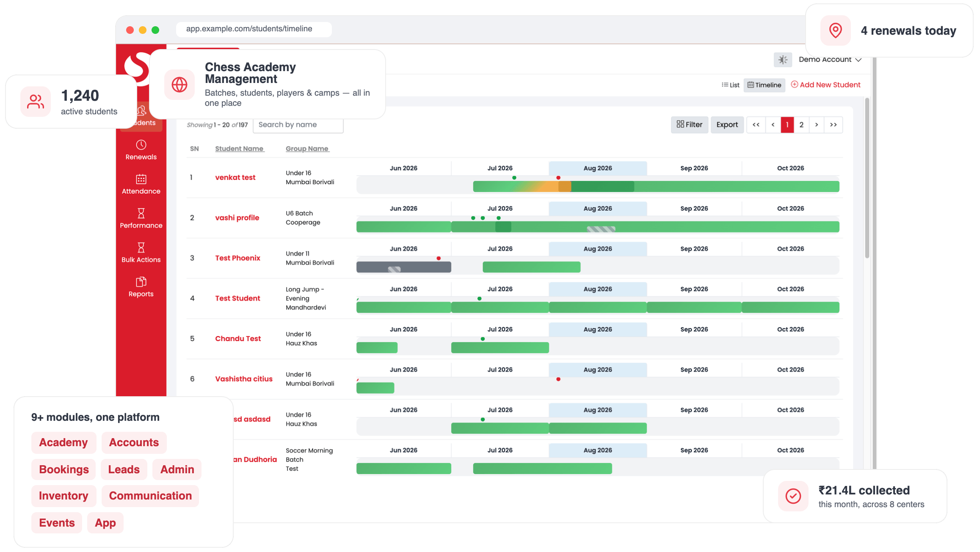
Task: Click Add New Student link
Action: [x=825, y=85]
